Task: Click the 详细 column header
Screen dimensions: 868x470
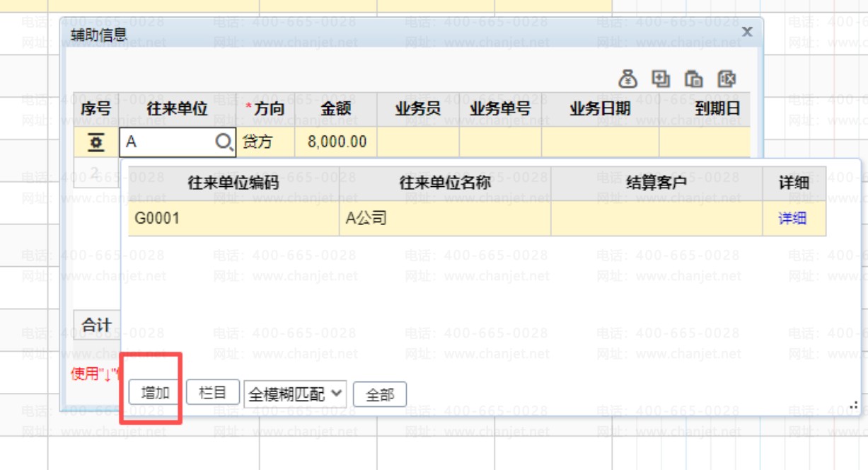Action: (x=794, y=183)
